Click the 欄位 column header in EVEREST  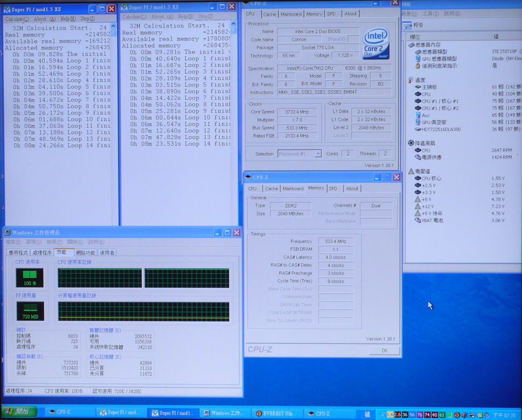pyautogui.click(x=416, y=37)
